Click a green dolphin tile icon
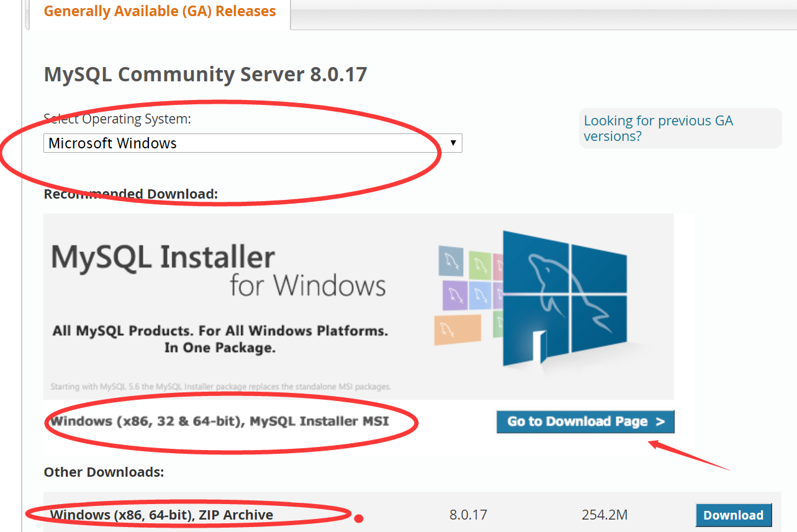The width and height of the screenshot is (797, 532). point(479,265)
